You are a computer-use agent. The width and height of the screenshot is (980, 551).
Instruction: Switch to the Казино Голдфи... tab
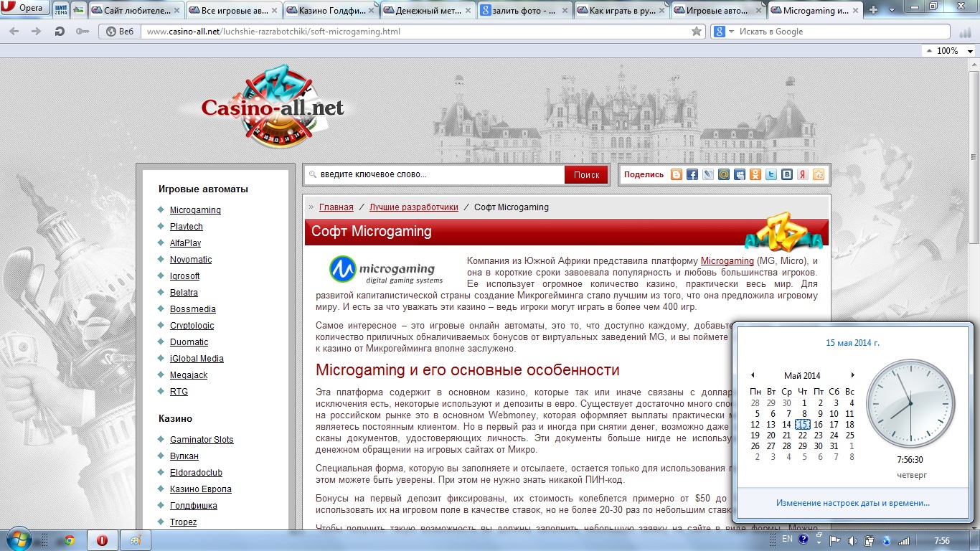(331, 10)
